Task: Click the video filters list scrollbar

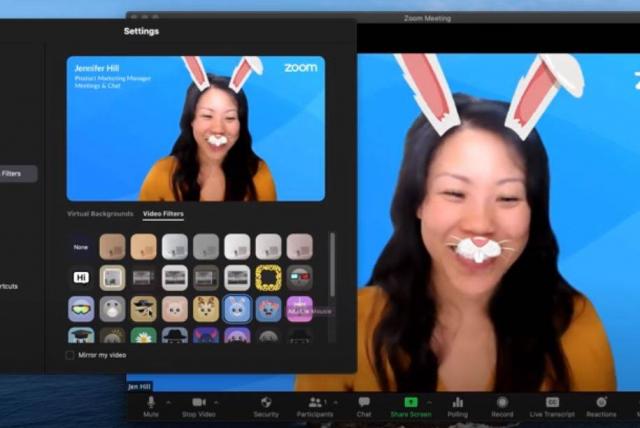Action: click(x=333, y=264)
